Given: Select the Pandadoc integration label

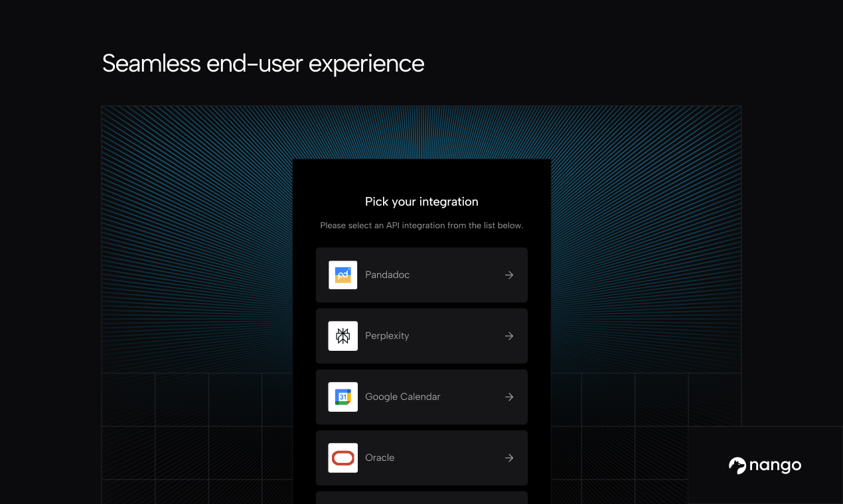Looking at the screenshot, I should click(387, 275).
